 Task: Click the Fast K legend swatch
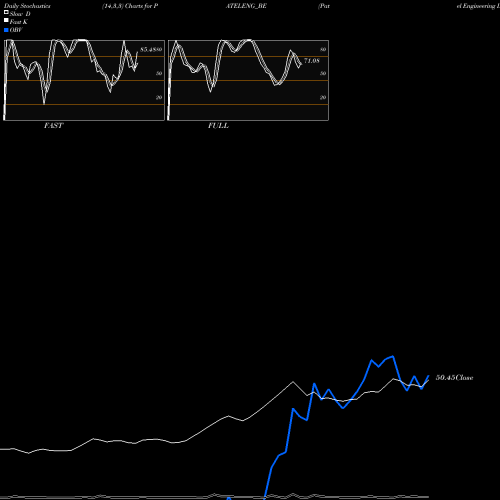6,20
